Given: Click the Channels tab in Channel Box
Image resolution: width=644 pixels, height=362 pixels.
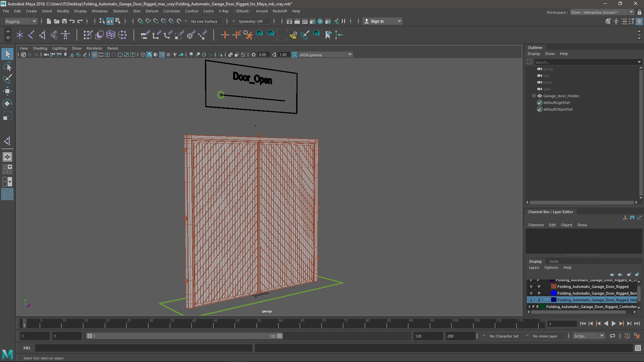Looking at the screenshot, I should [536, 225].
